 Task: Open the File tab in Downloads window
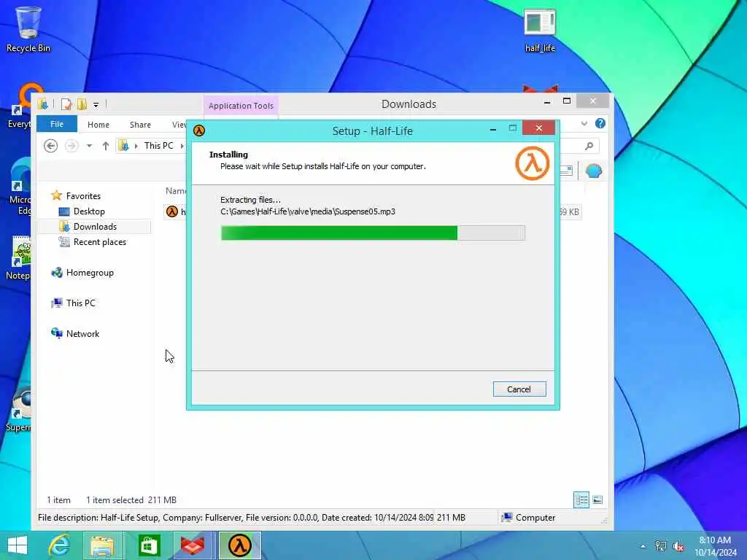pos(57,124)
